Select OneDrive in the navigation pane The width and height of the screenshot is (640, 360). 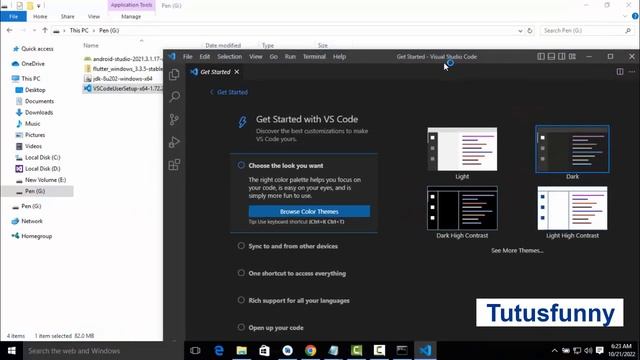33,64
